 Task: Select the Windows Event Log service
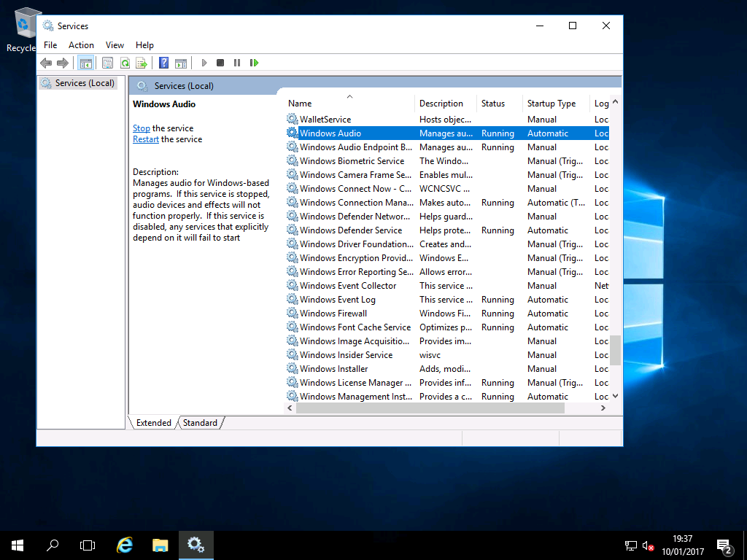447,299
